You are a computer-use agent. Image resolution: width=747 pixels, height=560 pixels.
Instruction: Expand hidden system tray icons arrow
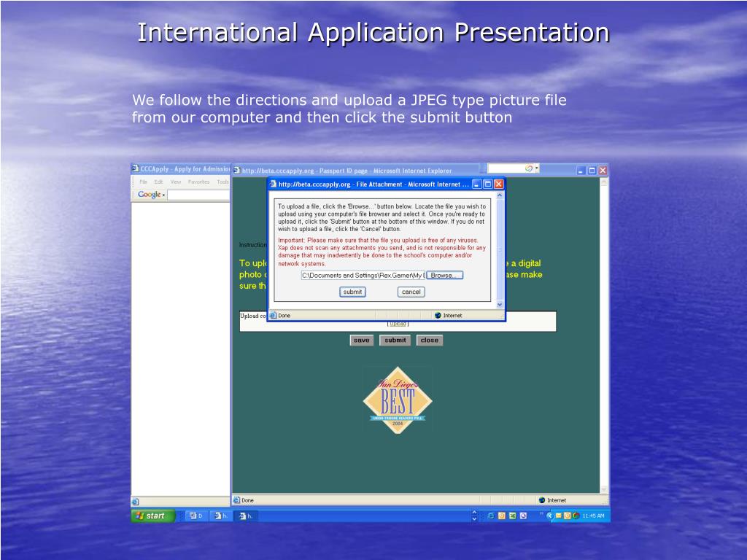(x=549, y=516)
